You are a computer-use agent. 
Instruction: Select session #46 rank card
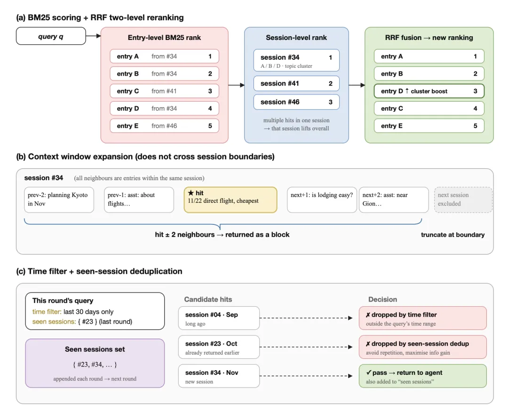pos(296,102)
